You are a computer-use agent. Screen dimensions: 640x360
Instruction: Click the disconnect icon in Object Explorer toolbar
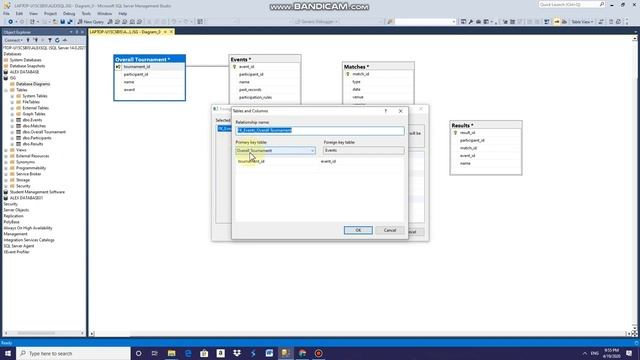pyautogui.click(x=36, y=40)
